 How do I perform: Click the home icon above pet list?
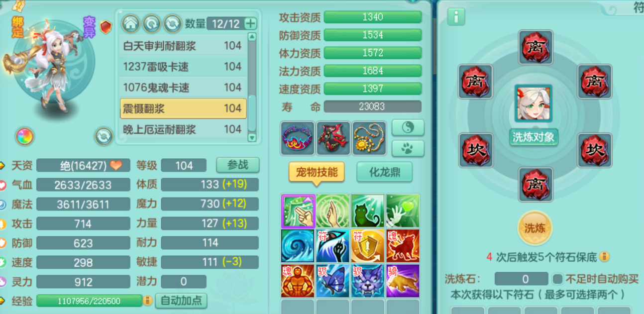pyautogui.click(x=131, y=23)
